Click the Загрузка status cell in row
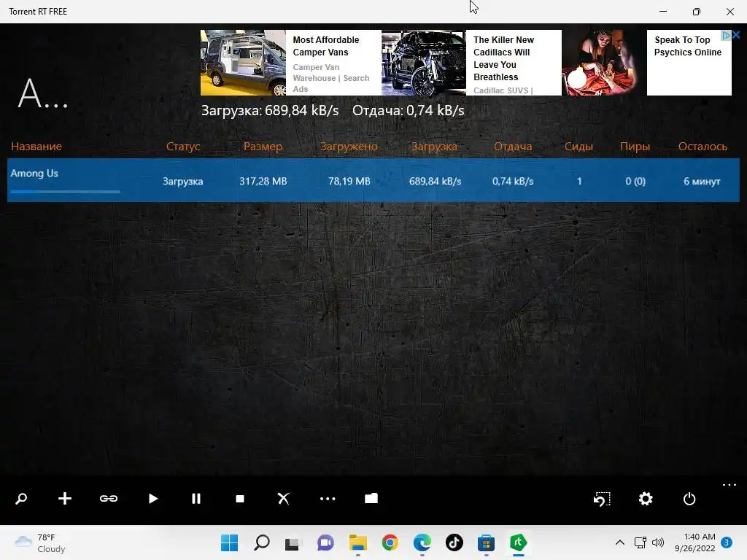Screen dimensions: 747x560 (x=183, y=182)
